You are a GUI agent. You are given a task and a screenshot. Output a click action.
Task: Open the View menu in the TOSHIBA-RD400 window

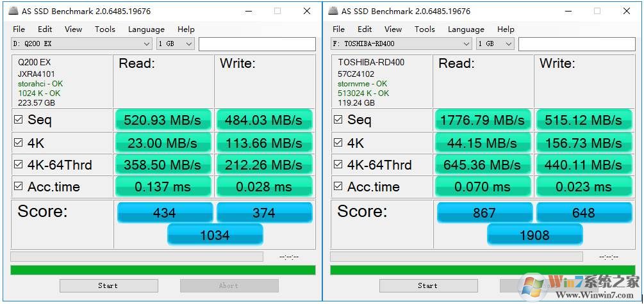pos(393,29)
